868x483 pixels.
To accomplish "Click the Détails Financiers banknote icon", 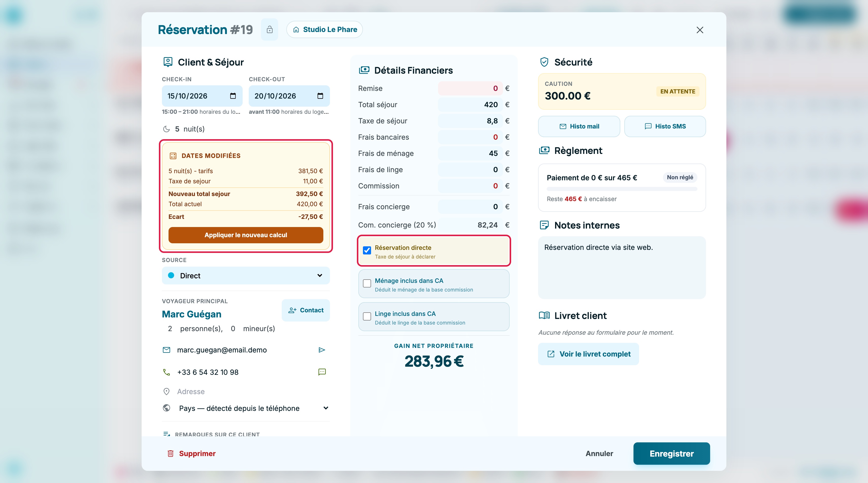I will tap(364, 70).
